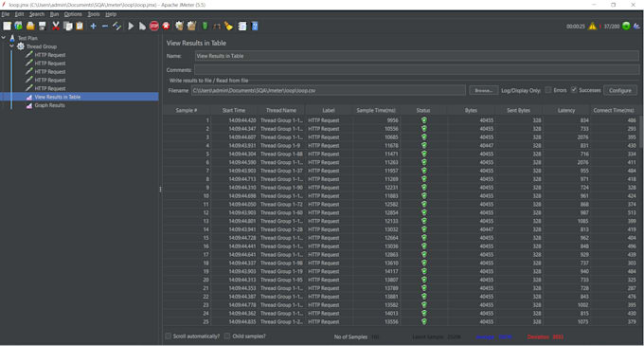644x346 pixels.
Task: Click the feather icon at toolbar far right
Action: 636,26
